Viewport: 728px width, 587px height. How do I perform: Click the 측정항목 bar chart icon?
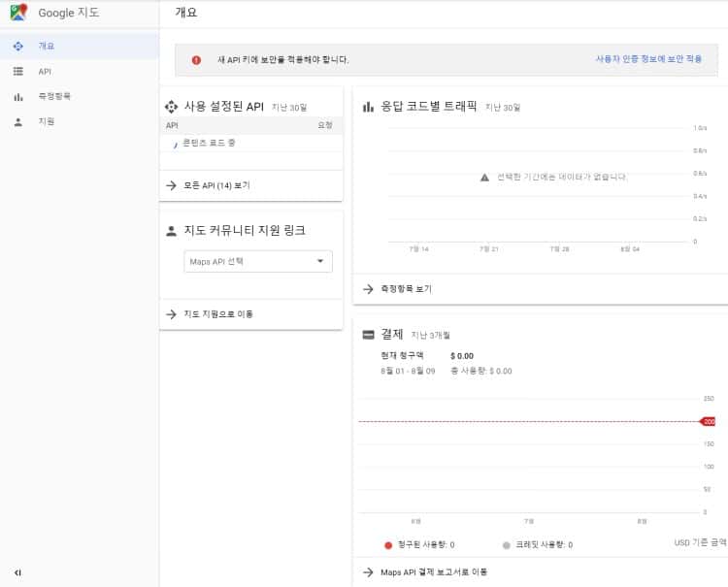18,96
